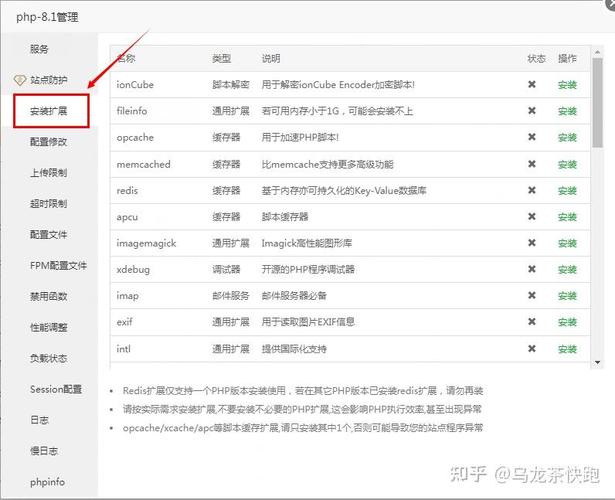Select 安装扩展 in the sidebar
This screenshot has height=500, width=615.
(x=51, y=111)
